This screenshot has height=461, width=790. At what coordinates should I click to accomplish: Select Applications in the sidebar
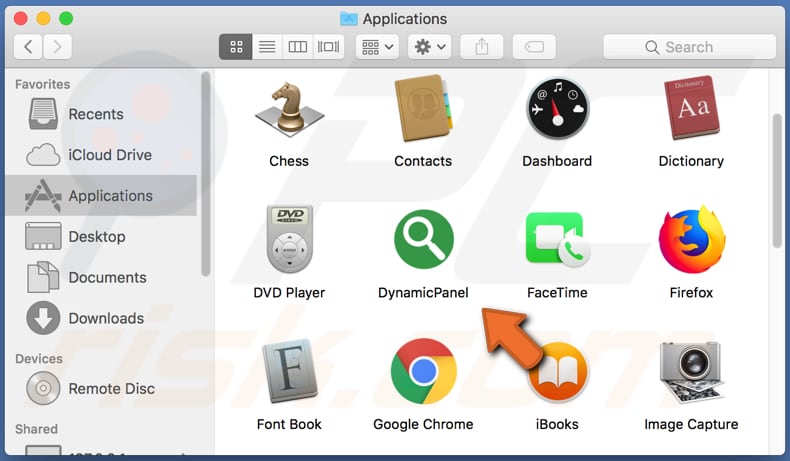coord(101,195)
